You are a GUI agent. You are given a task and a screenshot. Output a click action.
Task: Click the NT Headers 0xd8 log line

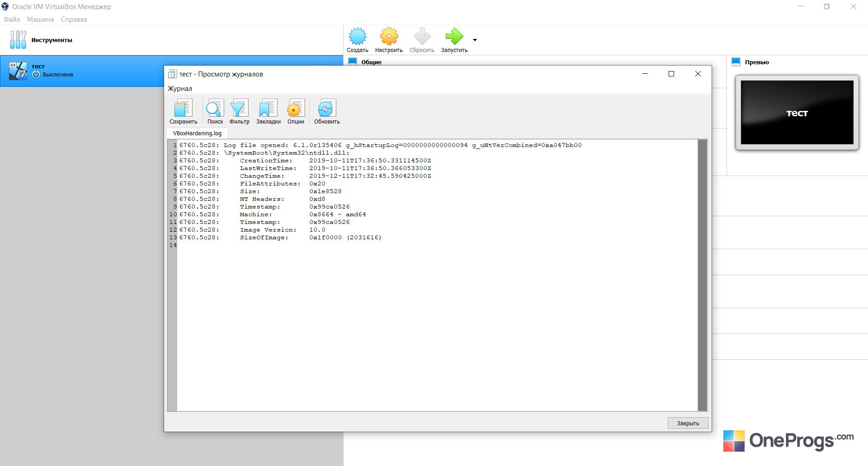pos(252,199)
